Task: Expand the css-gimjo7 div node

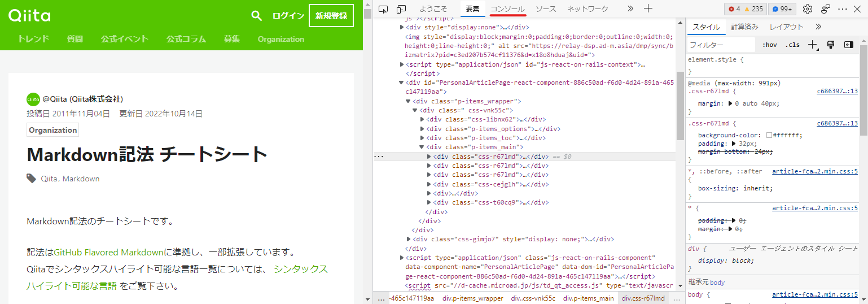Action: [409, 239]
